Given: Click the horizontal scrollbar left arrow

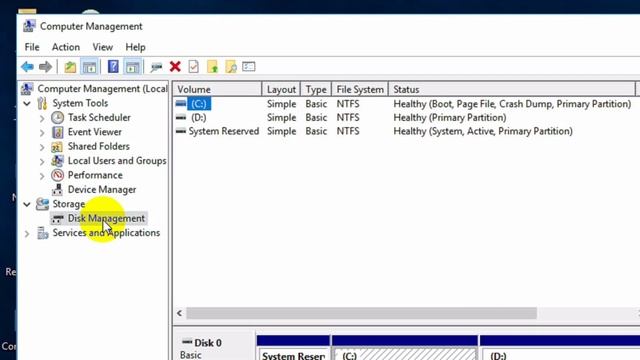Looking at the screenshot, I should [180, 313].
